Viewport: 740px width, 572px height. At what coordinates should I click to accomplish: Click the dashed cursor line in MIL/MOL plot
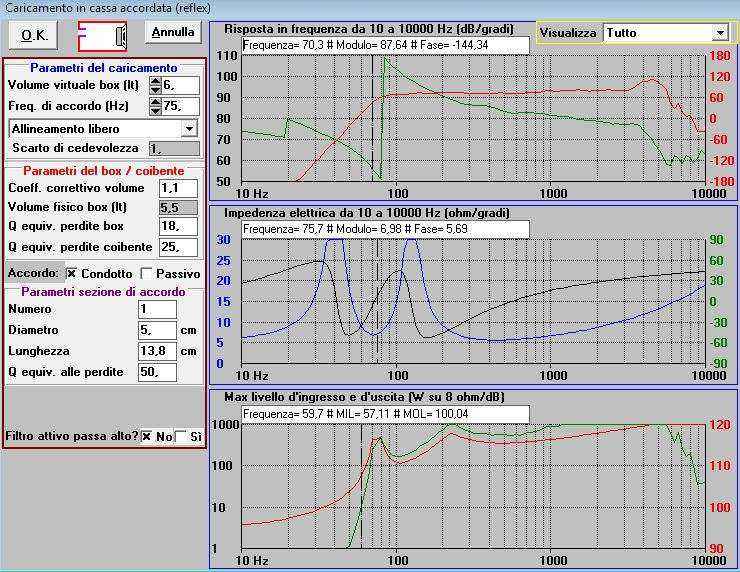click(x=362, y=486)
